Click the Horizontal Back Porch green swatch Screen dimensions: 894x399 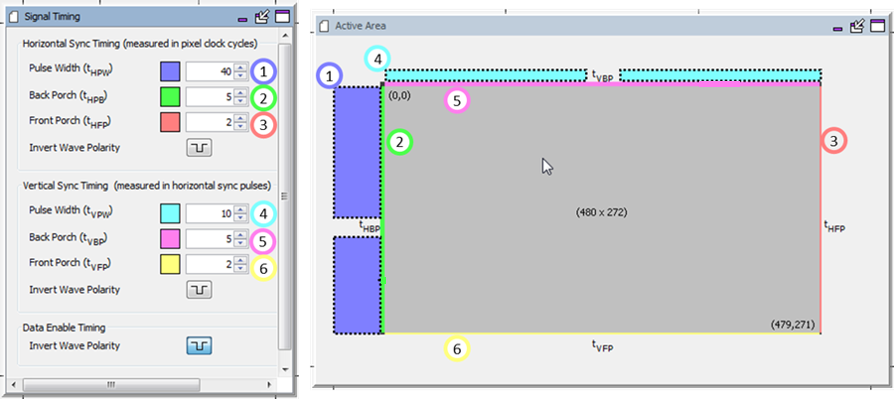click(x=170, y=97)
